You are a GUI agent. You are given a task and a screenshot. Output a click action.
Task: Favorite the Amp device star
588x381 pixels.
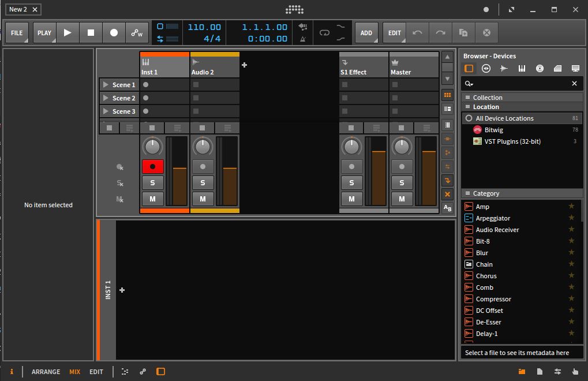click(571, 206)
